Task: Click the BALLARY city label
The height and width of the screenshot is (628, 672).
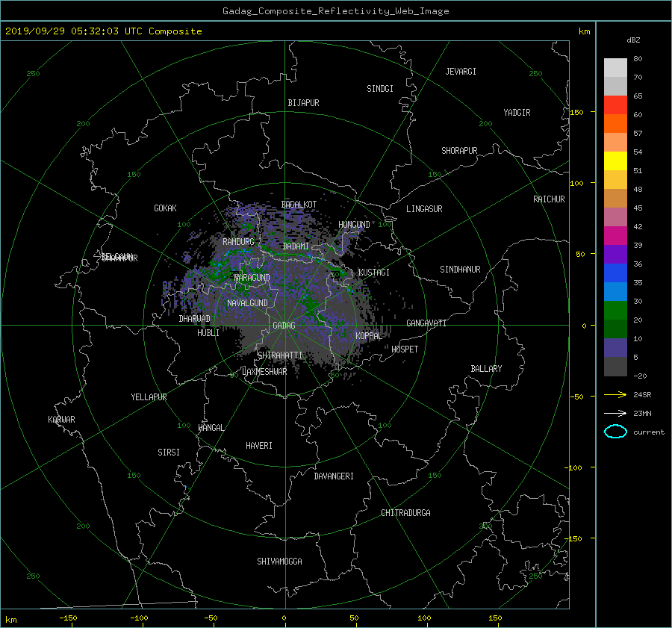Action: point(486,369)
